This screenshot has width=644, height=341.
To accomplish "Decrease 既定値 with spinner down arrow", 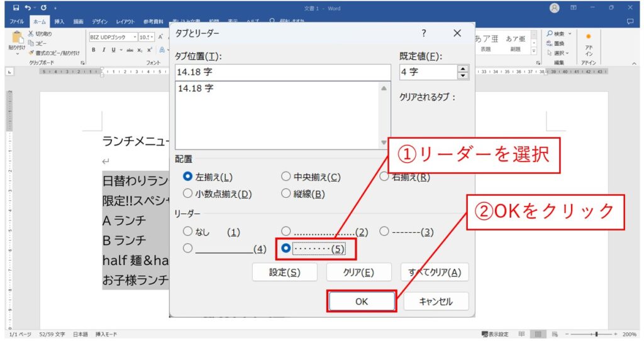I will (463, 75).
